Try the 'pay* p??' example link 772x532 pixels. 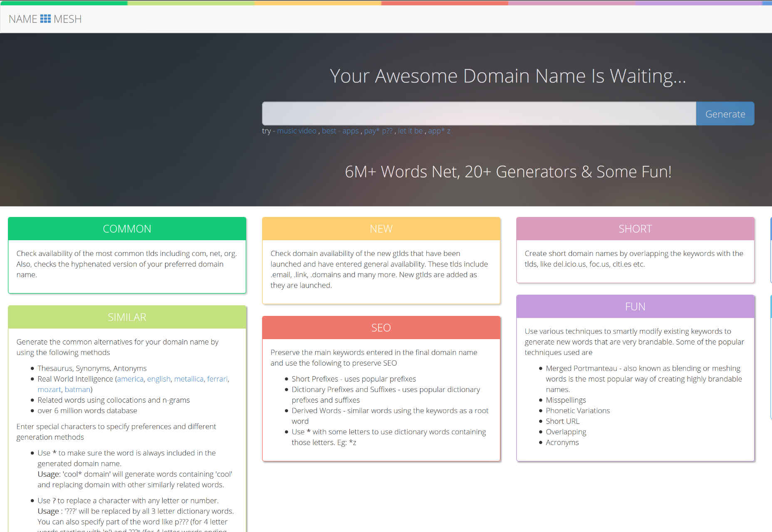pos(378,131)
